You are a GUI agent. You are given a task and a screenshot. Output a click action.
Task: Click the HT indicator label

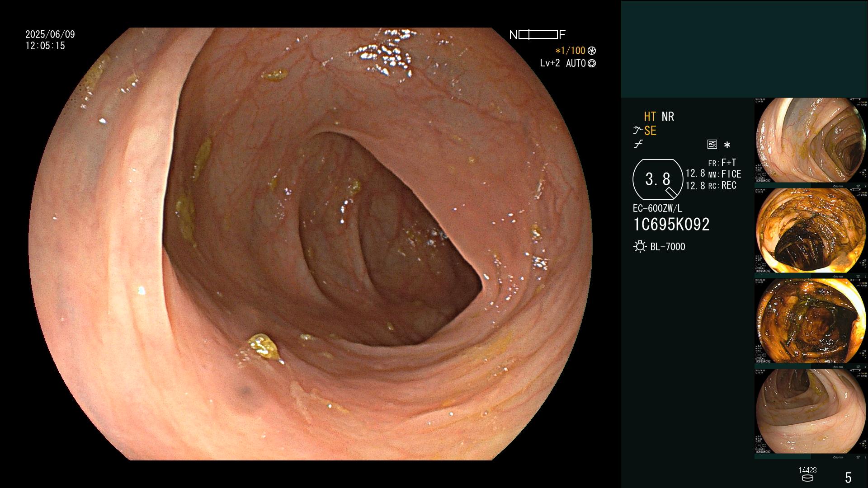pos(650,117)
